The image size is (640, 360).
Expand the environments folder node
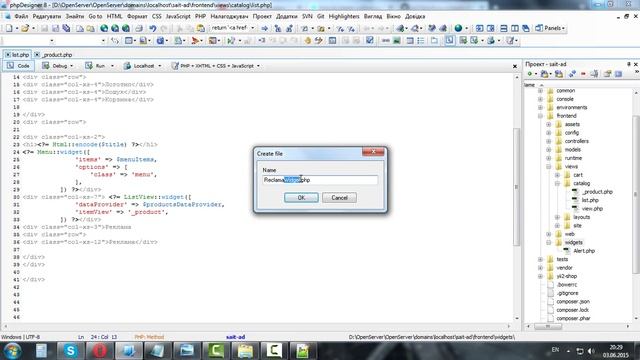[540, 107]
